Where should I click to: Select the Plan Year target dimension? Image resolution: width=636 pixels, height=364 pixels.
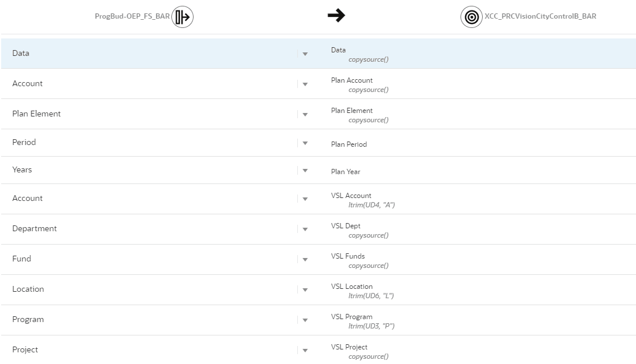tap(346, 172)
